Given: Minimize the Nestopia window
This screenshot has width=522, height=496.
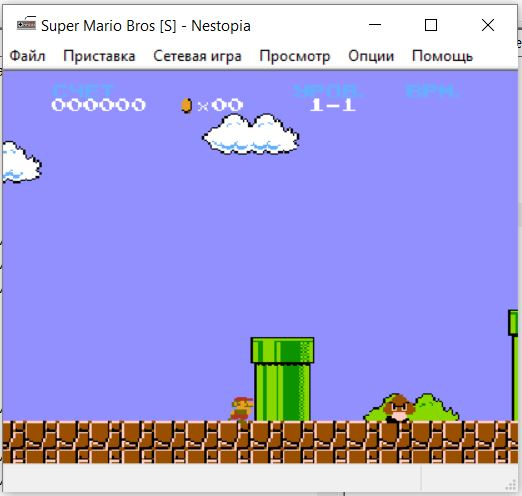Looking at the screenshot, I should (375, 25).
